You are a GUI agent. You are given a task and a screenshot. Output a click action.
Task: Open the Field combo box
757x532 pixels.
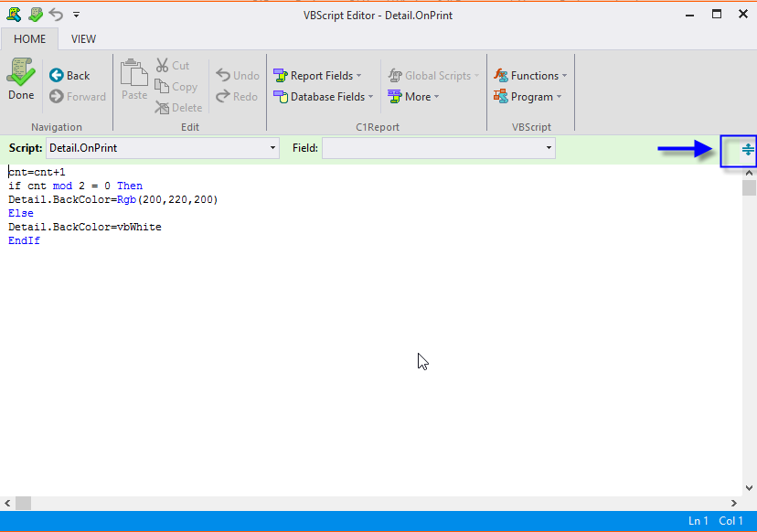pos(438,148)
